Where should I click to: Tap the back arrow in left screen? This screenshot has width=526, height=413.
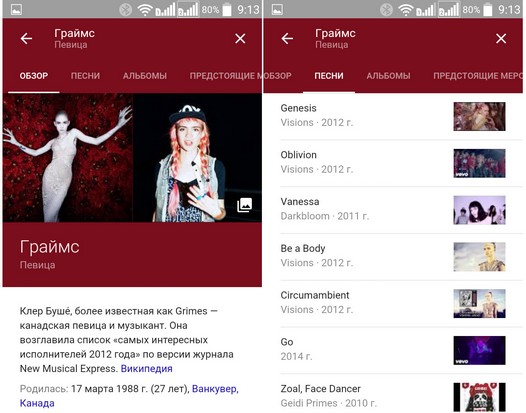pos(26,39)
